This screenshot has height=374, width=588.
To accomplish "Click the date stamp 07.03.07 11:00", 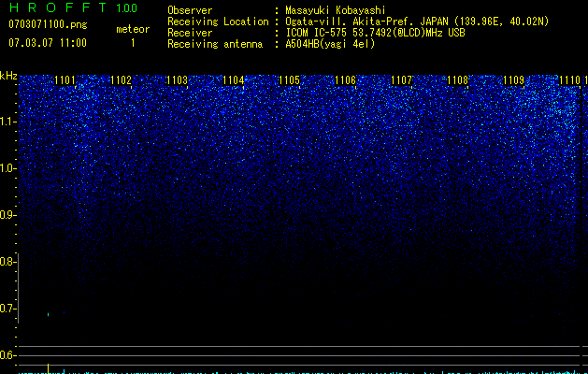I will pos(48,43).
